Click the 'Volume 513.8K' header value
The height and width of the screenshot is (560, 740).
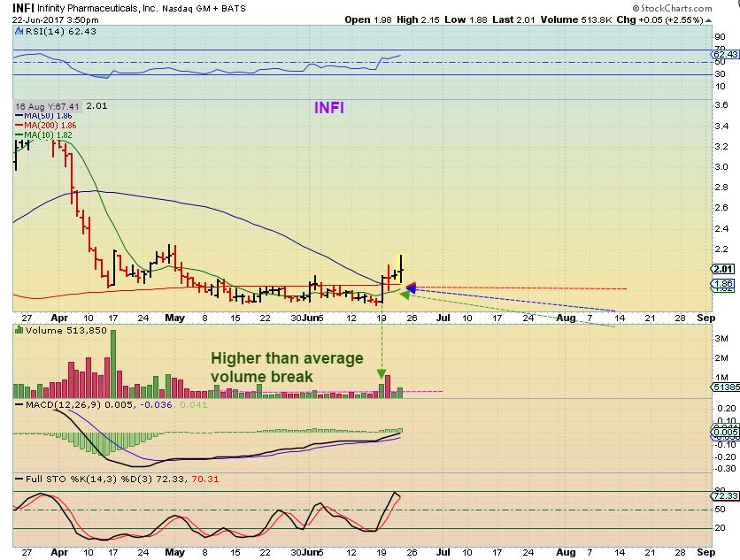pos(575,19)
